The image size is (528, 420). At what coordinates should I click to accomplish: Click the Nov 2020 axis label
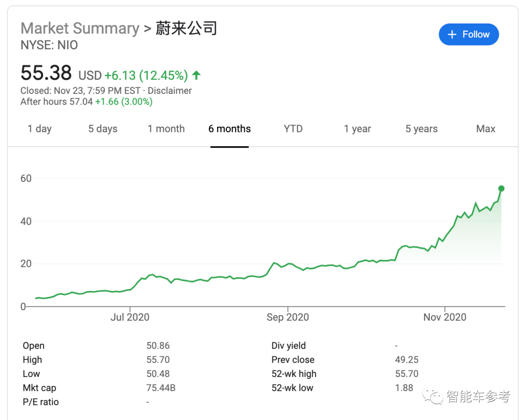click(445, 317)
